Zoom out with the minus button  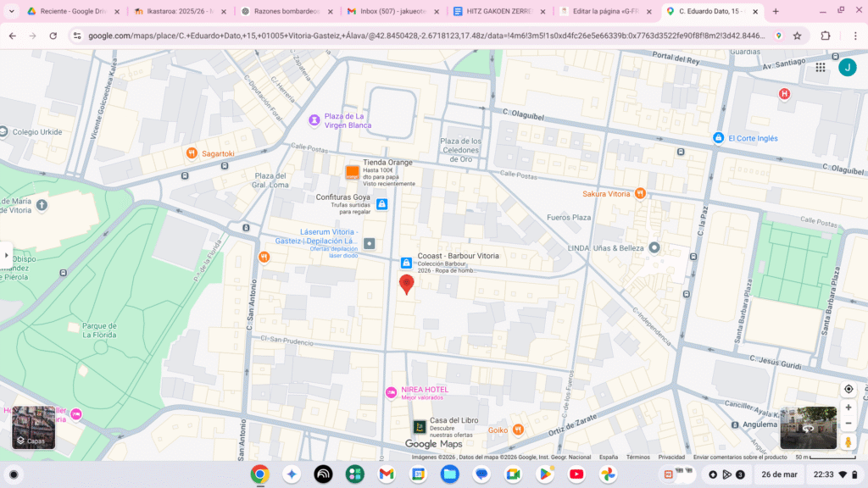point(848,423)
